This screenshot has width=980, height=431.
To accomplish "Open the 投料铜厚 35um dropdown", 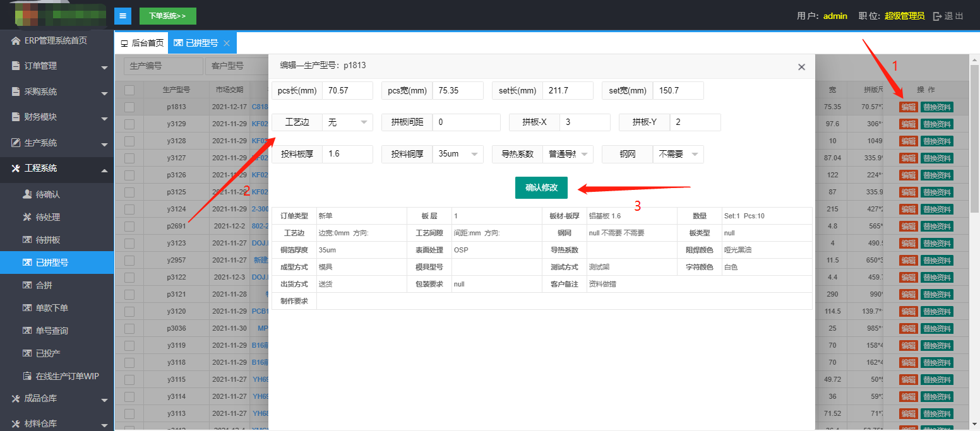I will click(457, 154).
